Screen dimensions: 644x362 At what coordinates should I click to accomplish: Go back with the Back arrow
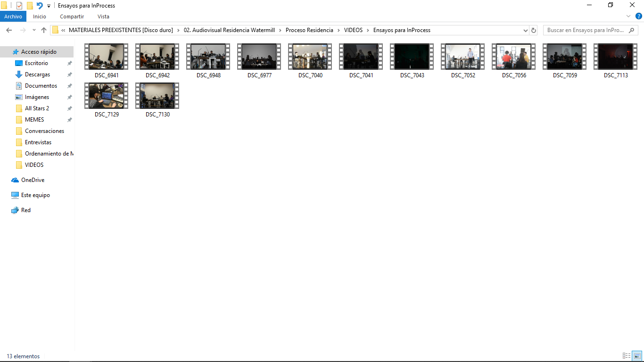point(9,30)
